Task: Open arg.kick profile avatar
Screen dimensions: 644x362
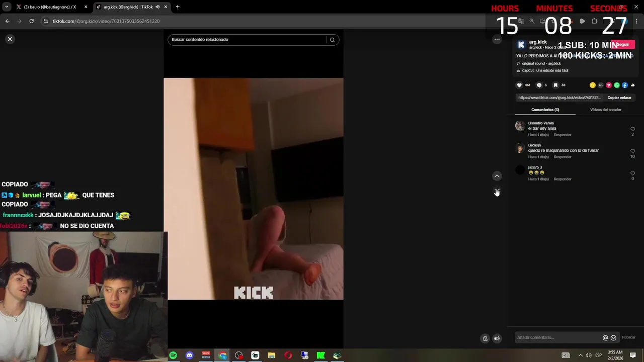Action: [521, 45]
